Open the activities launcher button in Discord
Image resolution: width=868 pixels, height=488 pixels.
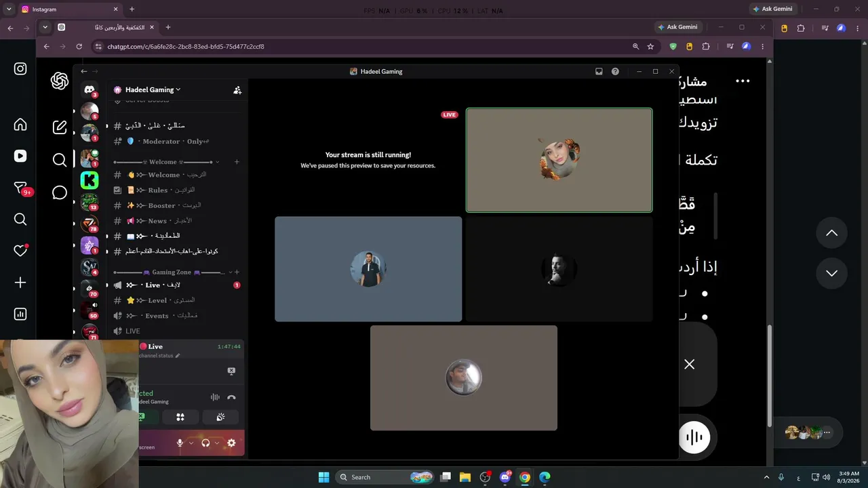pos(180,418)
